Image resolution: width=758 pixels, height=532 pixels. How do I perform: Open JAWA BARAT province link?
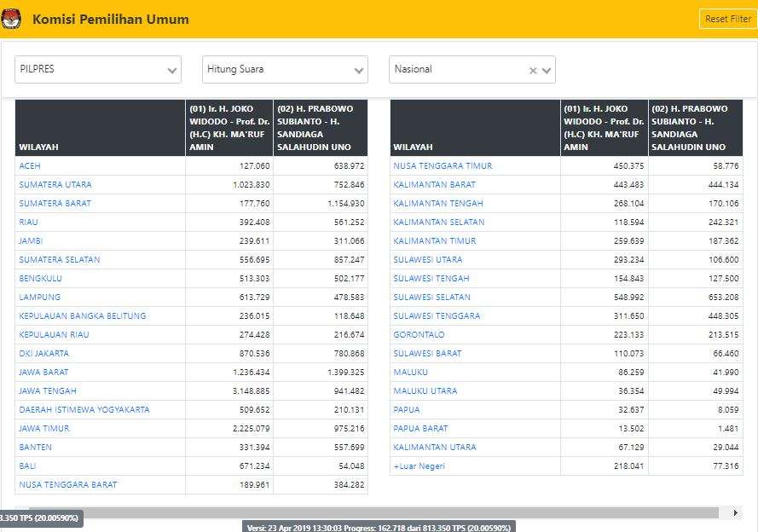tap(44, 373)
